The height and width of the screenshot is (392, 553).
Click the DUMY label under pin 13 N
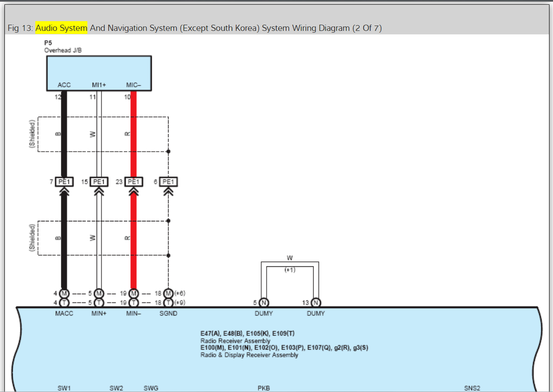(316, 314)
